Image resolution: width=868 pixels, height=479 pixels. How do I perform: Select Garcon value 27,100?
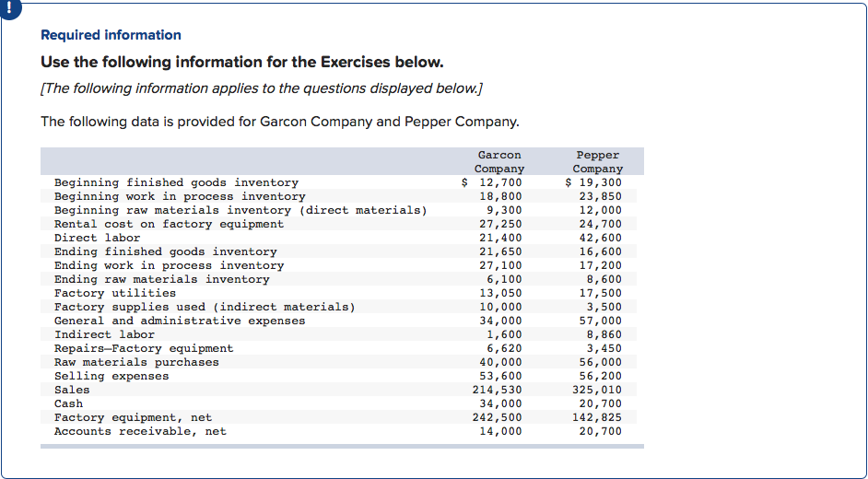point(500,265)
